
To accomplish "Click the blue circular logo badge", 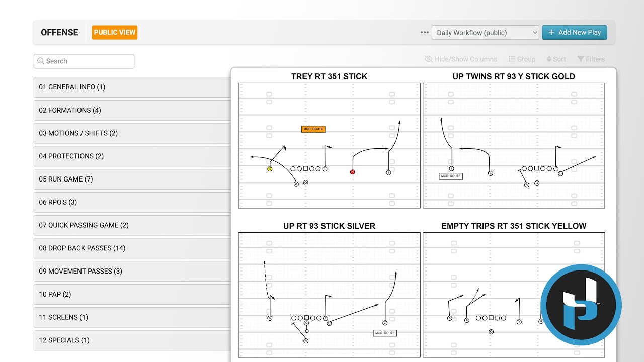I will 581,305.
